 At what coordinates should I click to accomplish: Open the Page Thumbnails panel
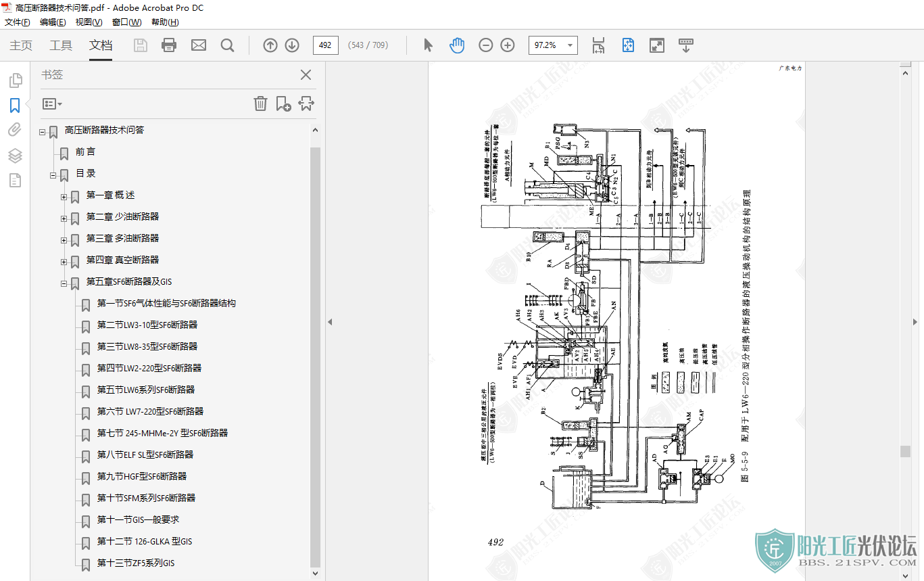[15, 81]
